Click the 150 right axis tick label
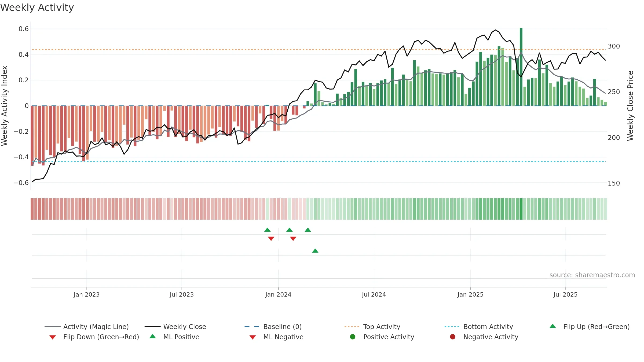The image size is (644, 362). [x=614, y=183]
